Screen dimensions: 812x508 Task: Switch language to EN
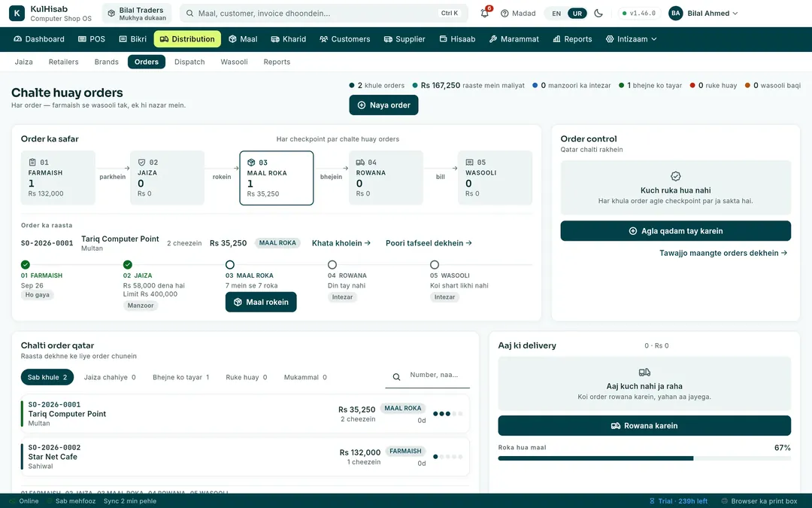[556, 14]
